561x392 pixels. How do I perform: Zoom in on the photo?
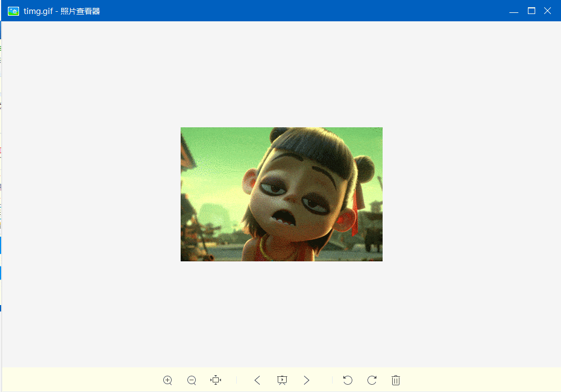(167, 380)
